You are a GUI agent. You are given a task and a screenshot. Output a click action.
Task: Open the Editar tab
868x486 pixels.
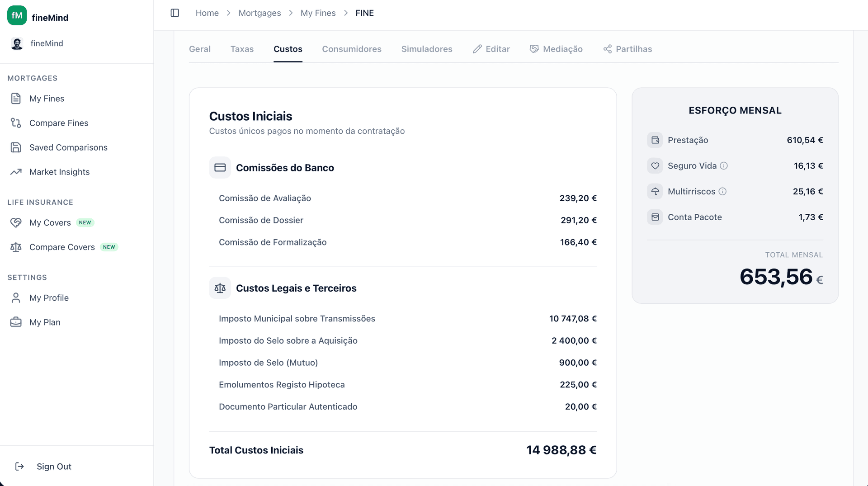click(x=491, y=49)
